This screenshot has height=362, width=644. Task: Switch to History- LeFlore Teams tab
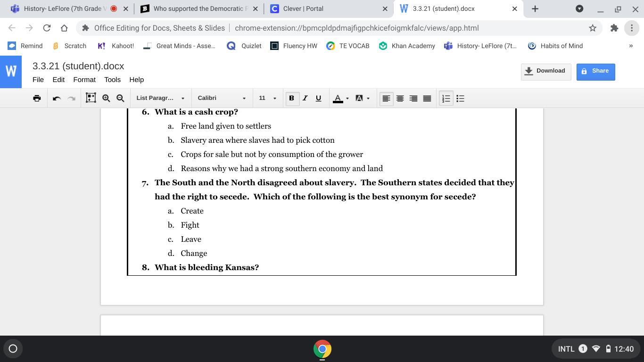click(65, 8)
